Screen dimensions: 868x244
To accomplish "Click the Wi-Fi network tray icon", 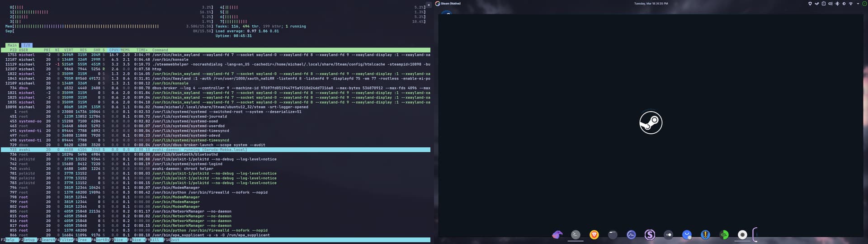I will point(850,4).
